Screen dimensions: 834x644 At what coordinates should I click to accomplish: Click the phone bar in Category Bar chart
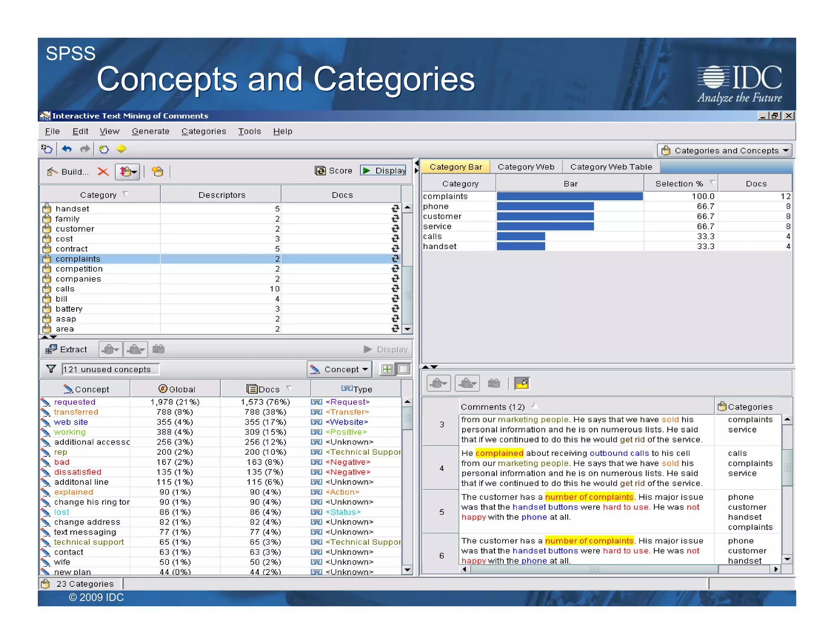tap(545, 206)
